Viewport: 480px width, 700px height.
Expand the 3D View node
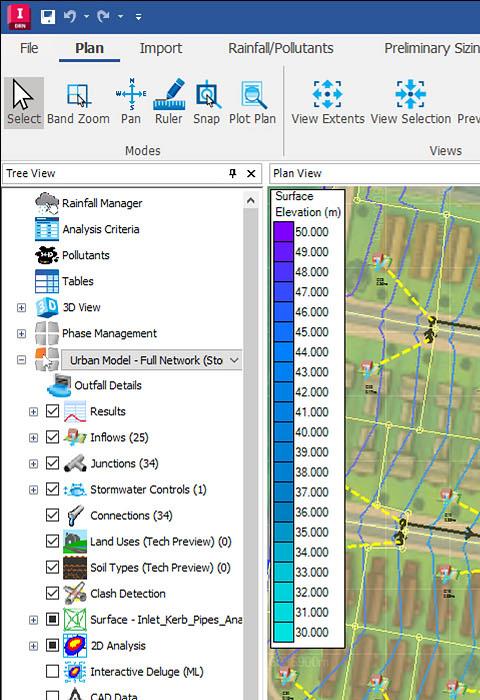(x=21, y=308)
